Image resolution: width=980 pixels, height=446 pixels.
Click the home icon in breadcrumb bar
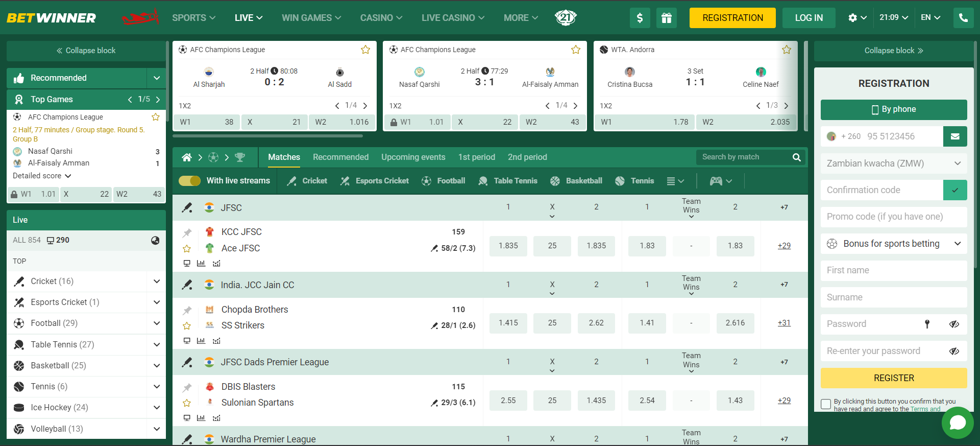point(187,157)
